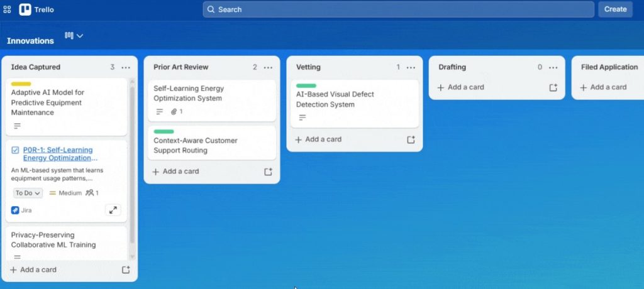Click the search magnifier icon
Viewport: 644px width, 289px height.
(x=211, y=9)
